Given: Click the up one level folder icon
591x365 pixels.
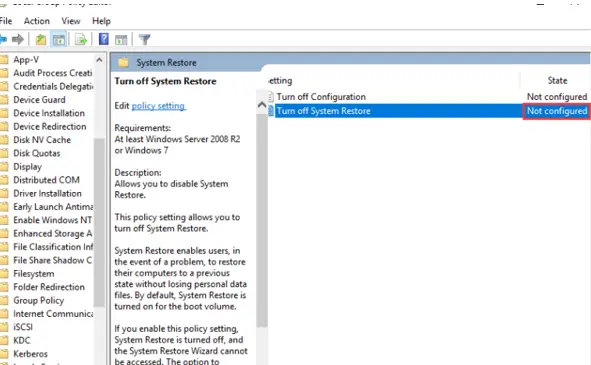Looking at the screenshot, I should point(41,39).
